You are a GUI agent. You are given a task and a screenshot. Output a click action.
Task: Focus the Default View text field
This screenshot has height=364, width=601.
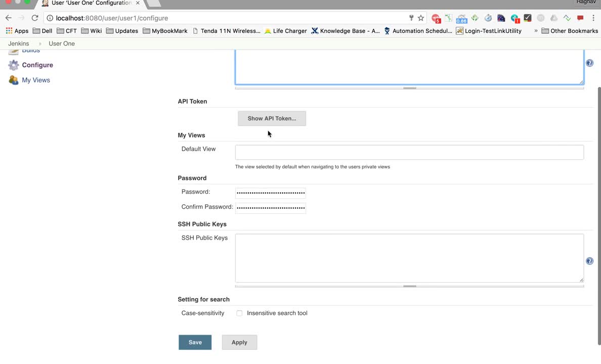tap(409, 152)
